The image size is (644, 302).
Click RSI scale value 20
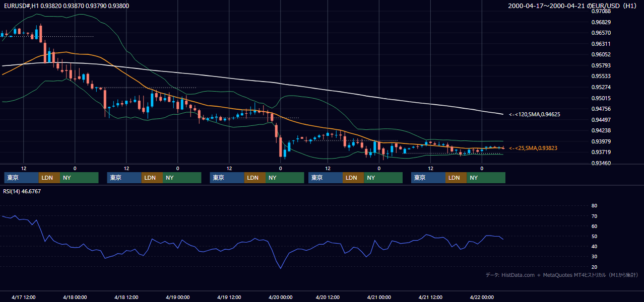tap(594, 267)
